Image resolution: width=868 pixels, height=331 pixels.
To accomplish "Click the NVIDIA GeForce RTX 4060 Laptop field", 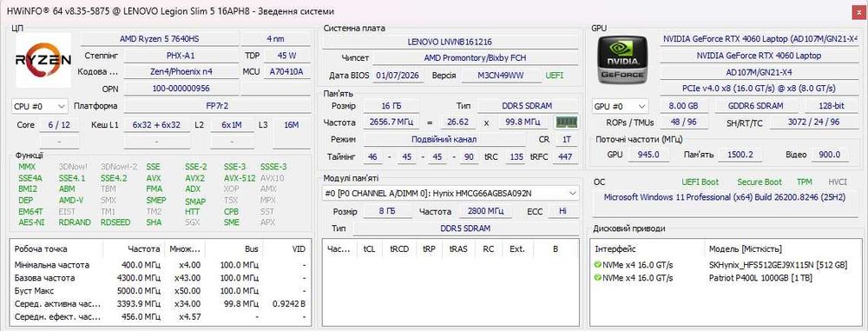I will point(759,56).
